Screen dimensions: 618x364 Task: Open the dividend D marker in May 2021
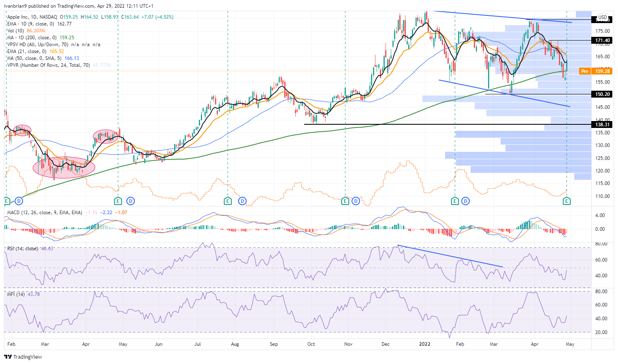click(130, 201)
